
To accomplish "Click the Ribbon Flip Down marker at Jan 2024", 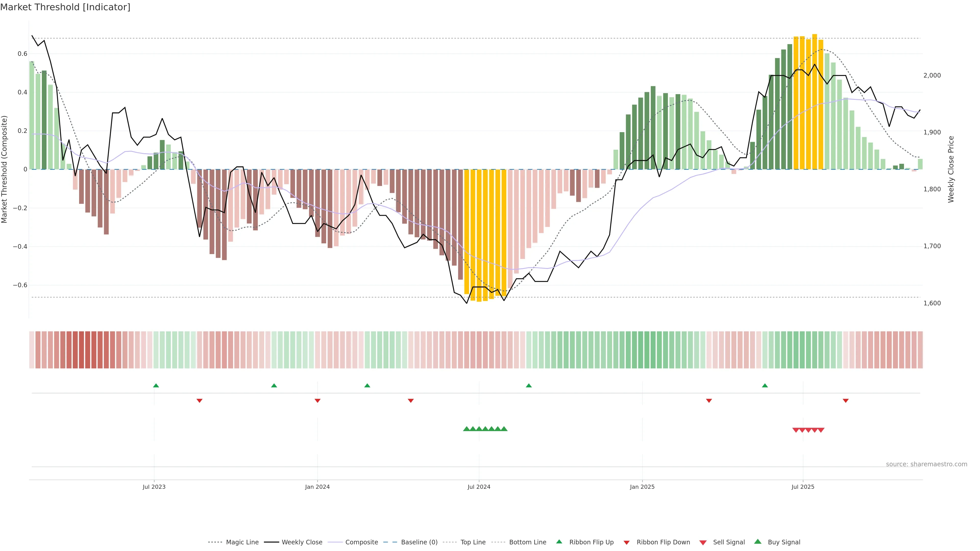I will click(x=317, y=400).
